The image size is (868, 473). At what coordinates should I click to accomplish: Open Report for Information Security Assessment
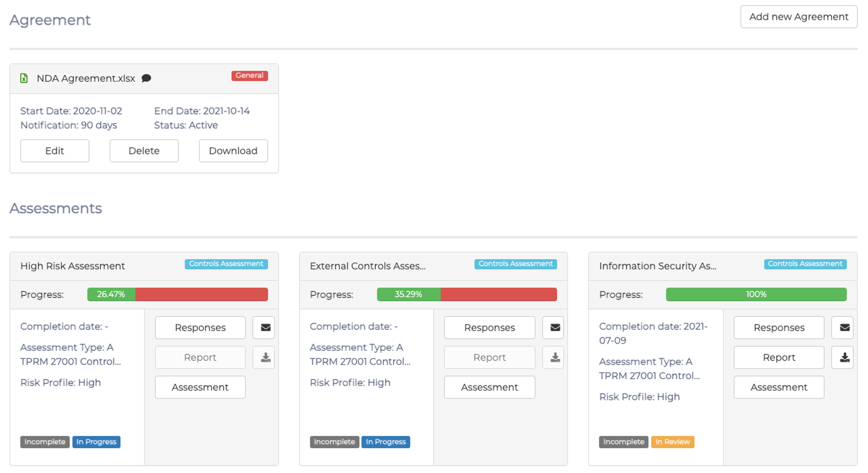[779, 357]
